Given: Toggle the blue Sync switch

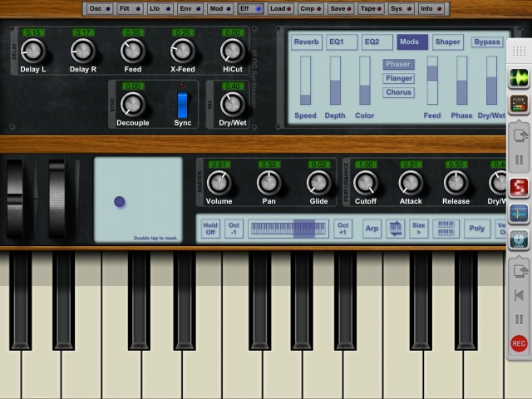Looking at the screenshot, I should tap(183, 106).
